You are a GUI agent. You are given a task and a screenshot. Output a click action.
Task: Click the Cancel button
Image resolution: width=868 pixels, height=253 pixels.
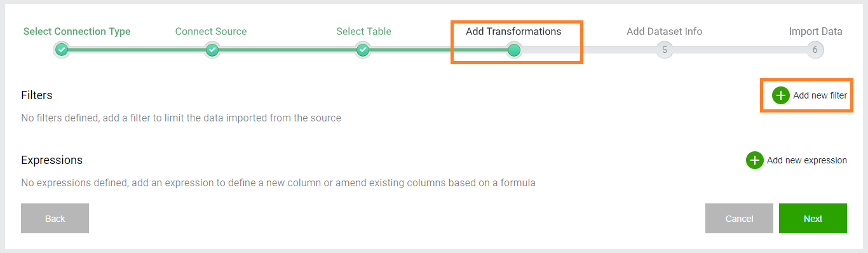pos(739,219)
